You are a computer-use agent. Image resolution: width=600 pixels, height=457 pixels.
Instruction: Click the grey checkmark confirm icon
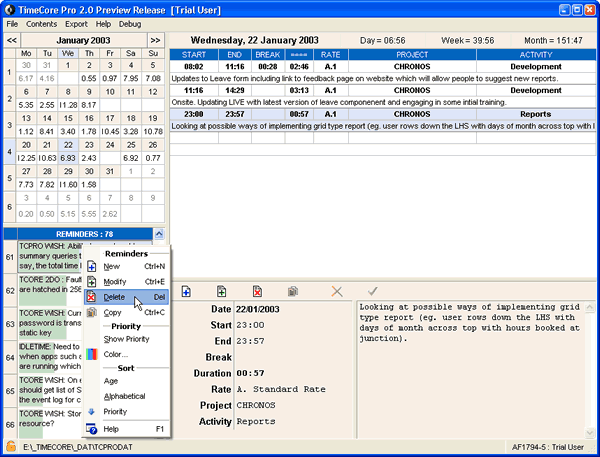pos(372,292)
